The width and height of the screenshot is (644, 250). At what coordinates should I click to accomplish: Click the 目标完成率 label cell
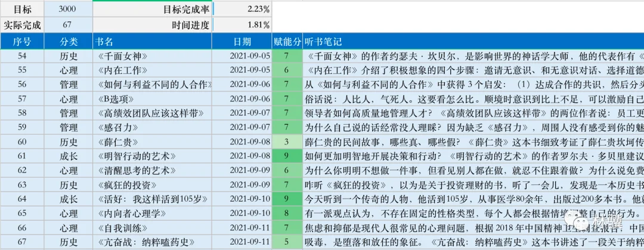point(153,10)
